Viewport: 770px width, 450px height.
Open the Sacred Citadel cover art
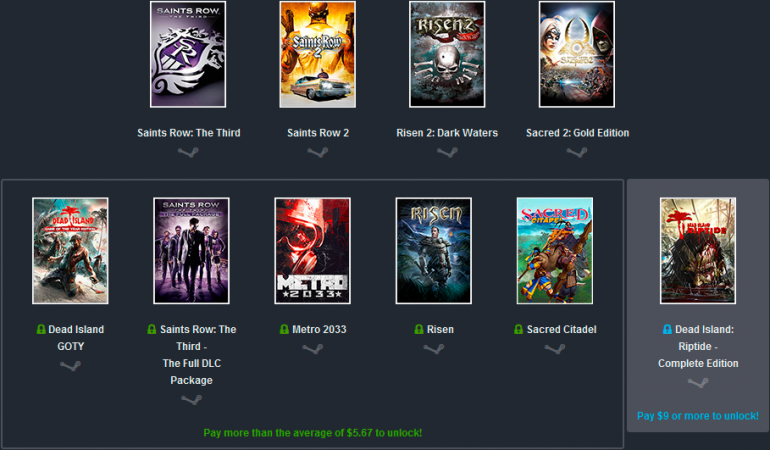[555, 251]
